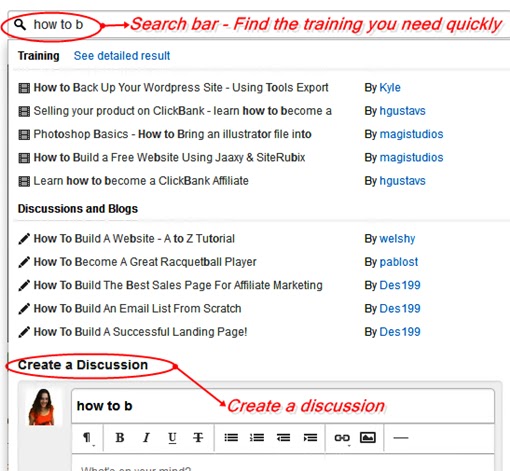Visit author Kyle's profile link
Viewport: 510px width, 471px height.
(390, 88)
